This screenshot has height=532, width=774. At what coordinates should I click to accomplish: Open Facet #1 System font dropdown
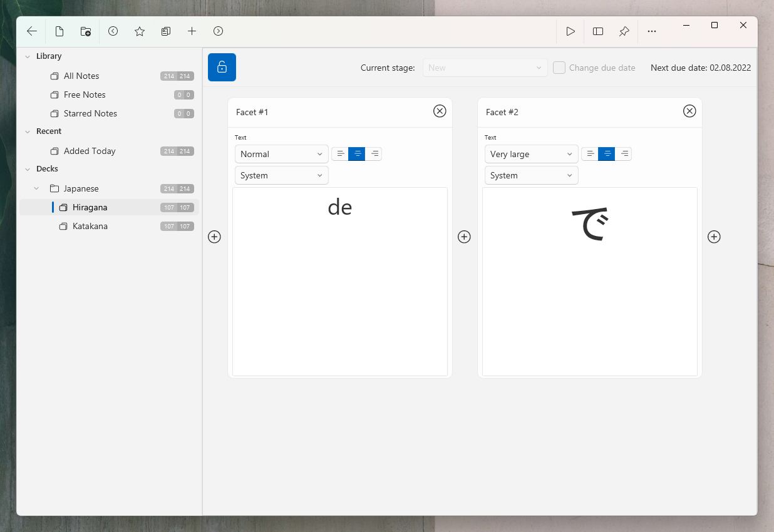[281, 175]
